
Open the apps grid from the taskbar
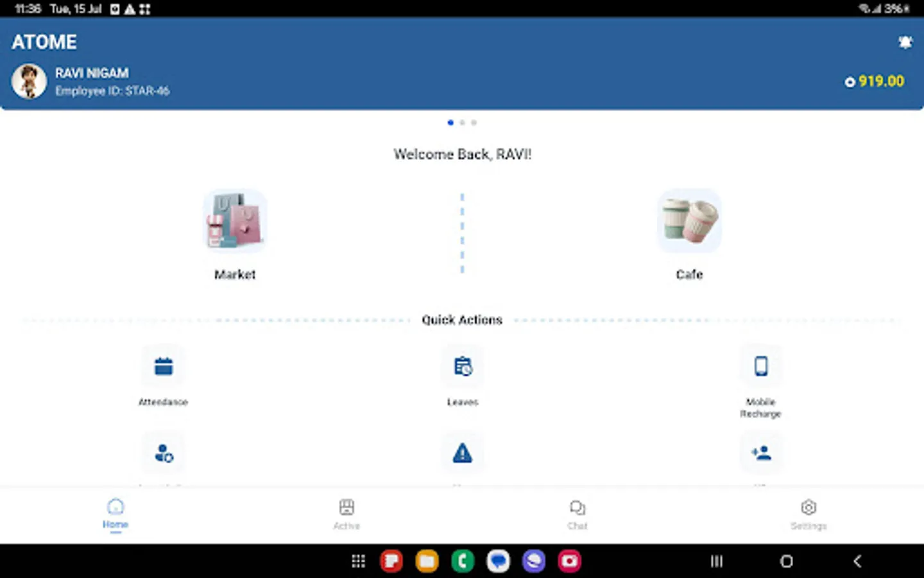[358, 561]
